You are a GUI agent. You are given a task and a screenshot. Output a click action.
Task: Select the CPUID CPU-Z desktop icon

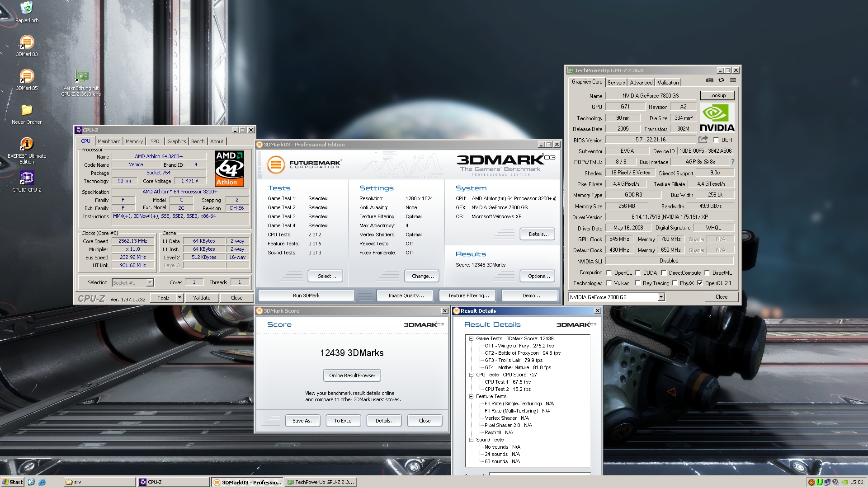27,178
